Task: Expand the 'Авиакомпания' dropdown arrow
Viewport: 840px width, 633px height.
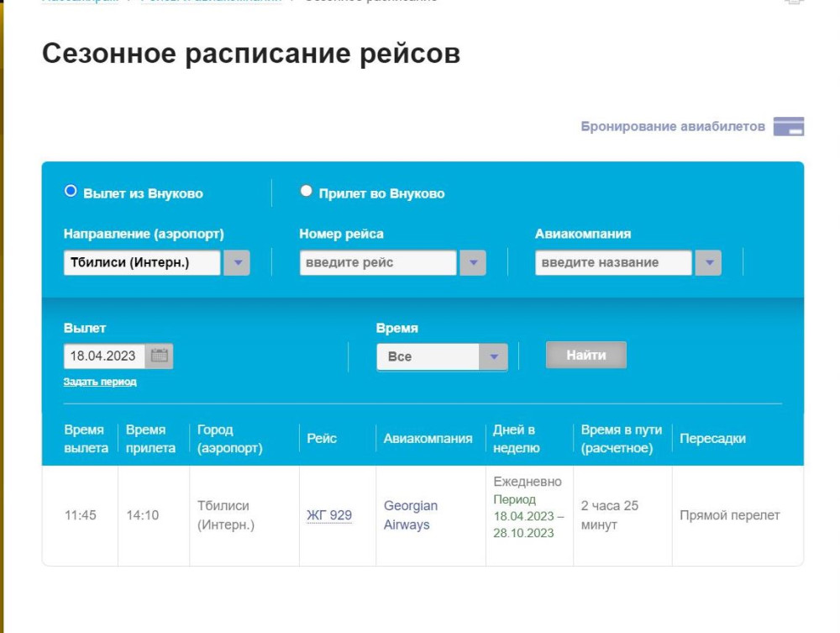Action: click(708, 263)
